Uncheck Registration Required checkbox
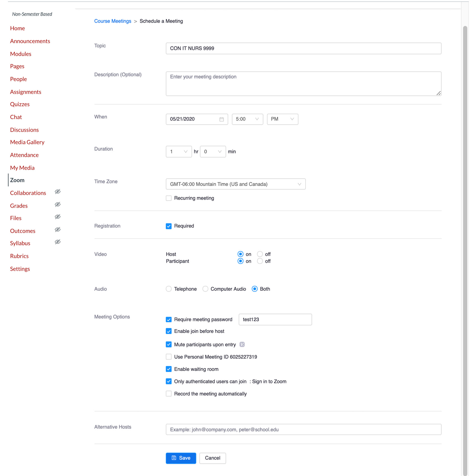 169,226
